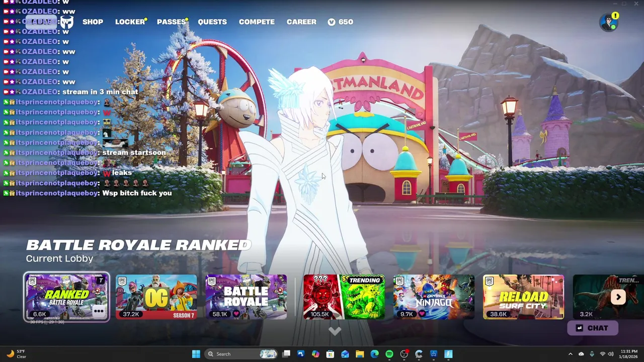Open the weather widget showing 53°F
The image size is (644, 362).
tap(16, 354)
